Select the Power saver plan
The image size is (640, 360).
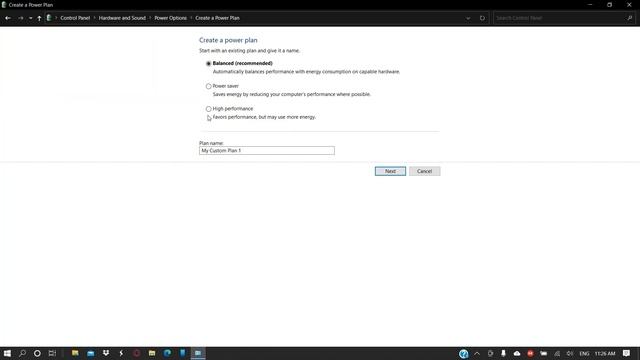pos(209,86)
